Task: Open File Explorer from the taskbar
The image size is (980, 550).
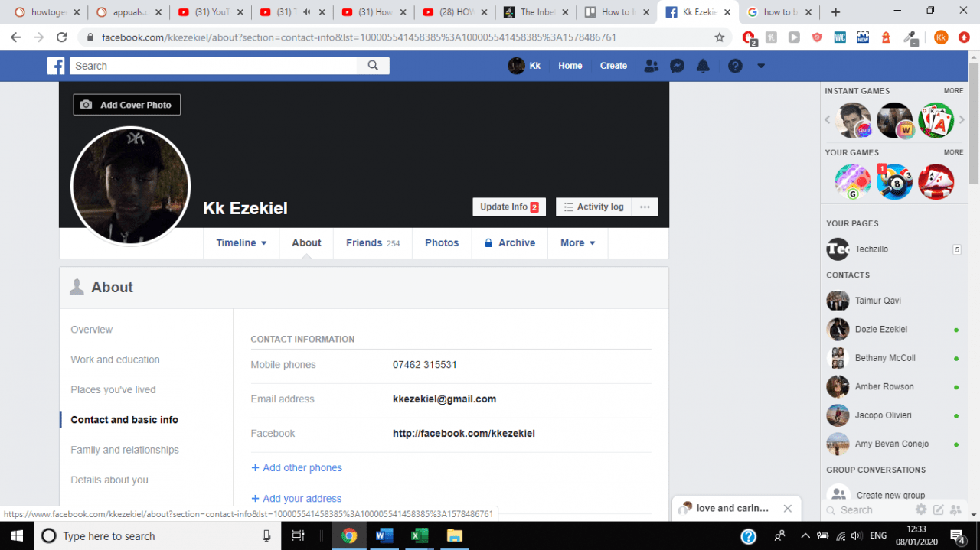Action: coord(454,535)
